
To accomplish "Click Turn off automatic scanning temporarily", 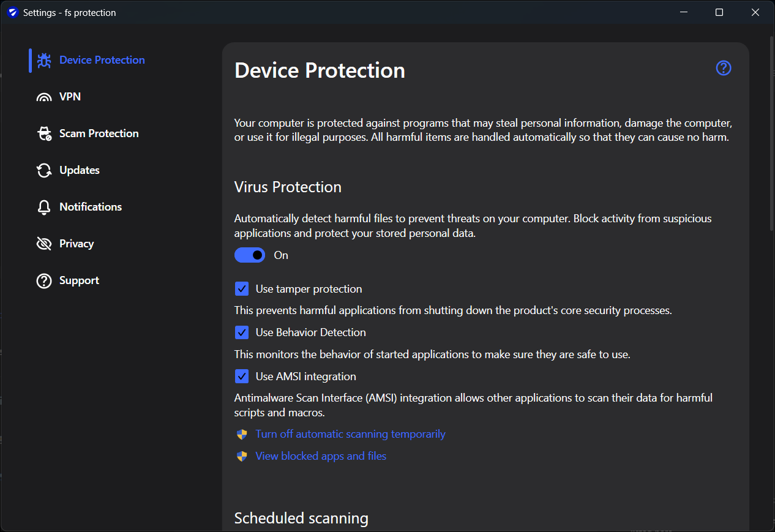I will click(350, 434).
